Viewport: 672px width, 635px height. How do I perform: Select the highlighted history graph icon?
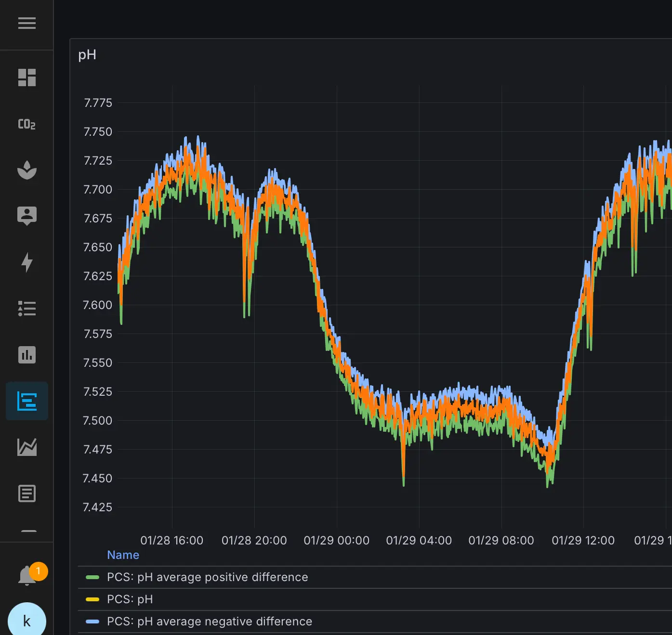[x=27, y=401]
